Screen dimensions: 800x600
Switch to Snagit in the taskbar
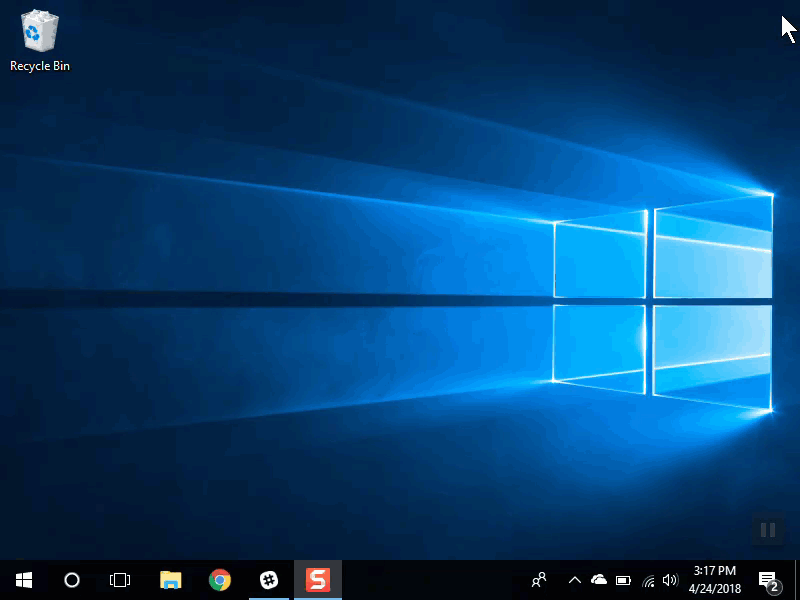coord(318,580)
